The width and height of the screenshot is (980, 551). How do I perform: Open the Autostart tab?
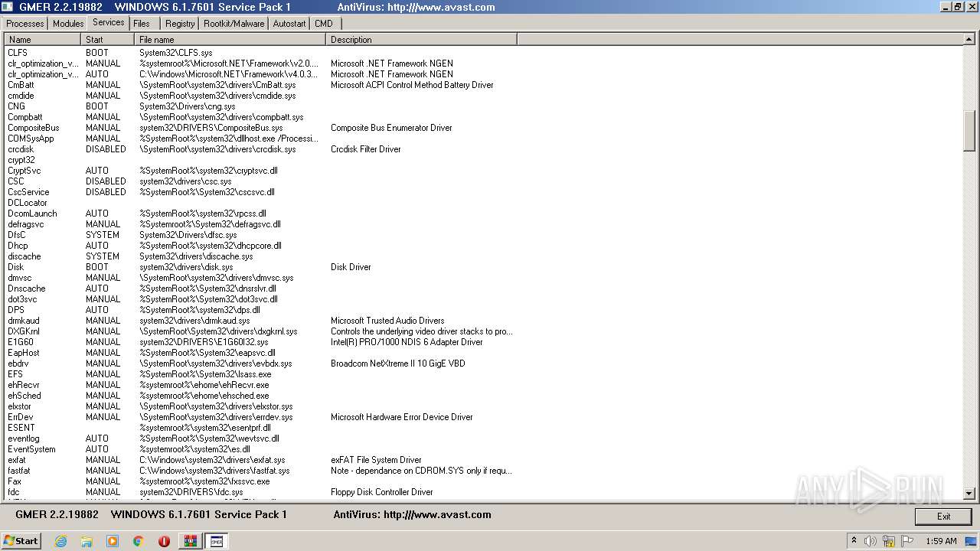coord(289,24)
